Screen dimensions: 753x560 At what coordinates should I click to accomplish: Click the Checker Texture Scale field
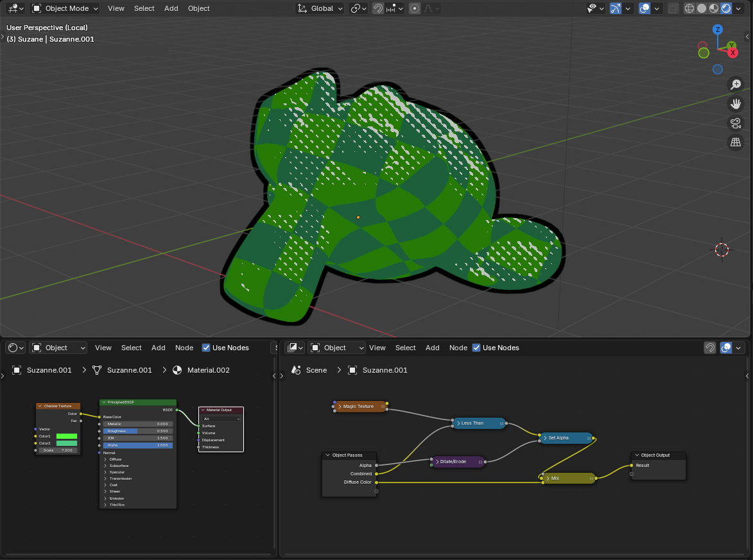coord(58,450)
